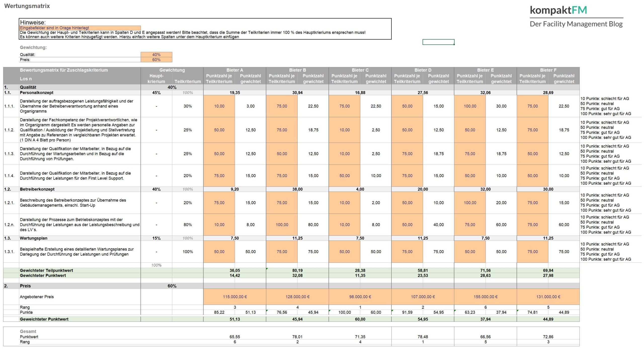Select Bieter A Gewichteter Teilpunktwert 36,05
Screen dimensions: 644x349
(x=234, y=270)
